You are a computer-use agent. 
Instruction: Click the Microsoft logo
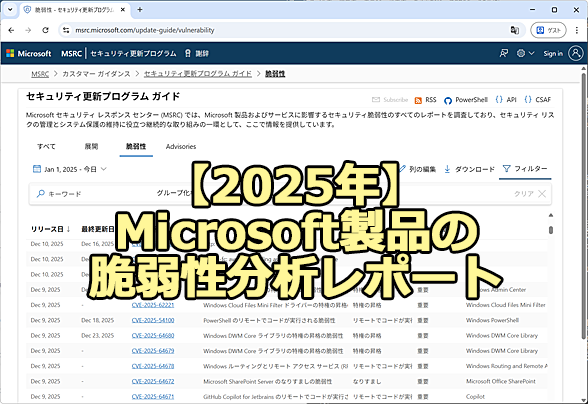pos(29,54)
